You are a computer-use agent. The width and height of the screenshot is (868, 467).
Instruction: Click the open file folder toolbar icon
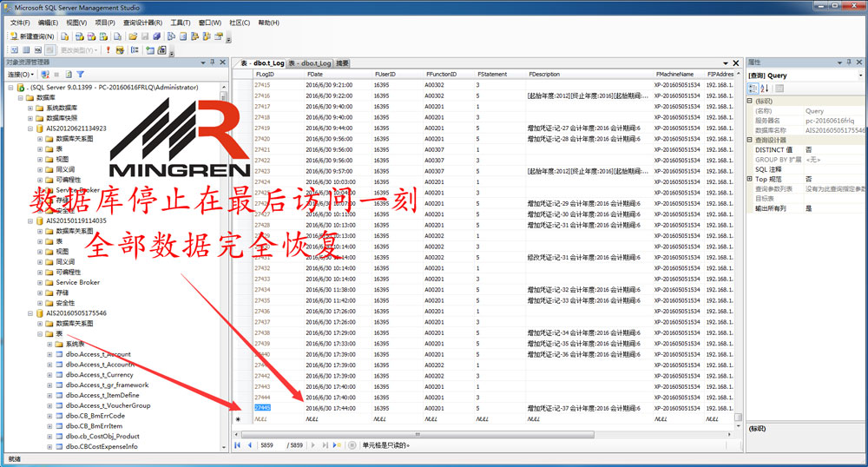(133, 36)
